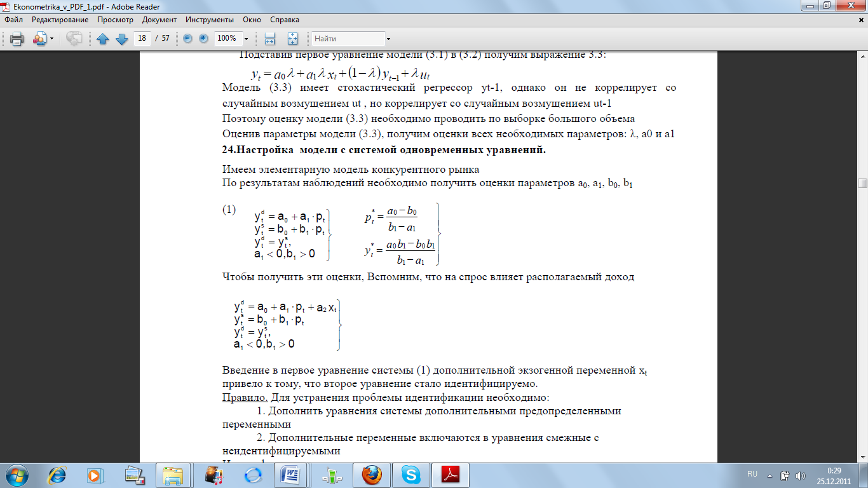Click the Найти search field
Image resolution: width=868 pixels, height=488 pixels.
coord(348,39)
